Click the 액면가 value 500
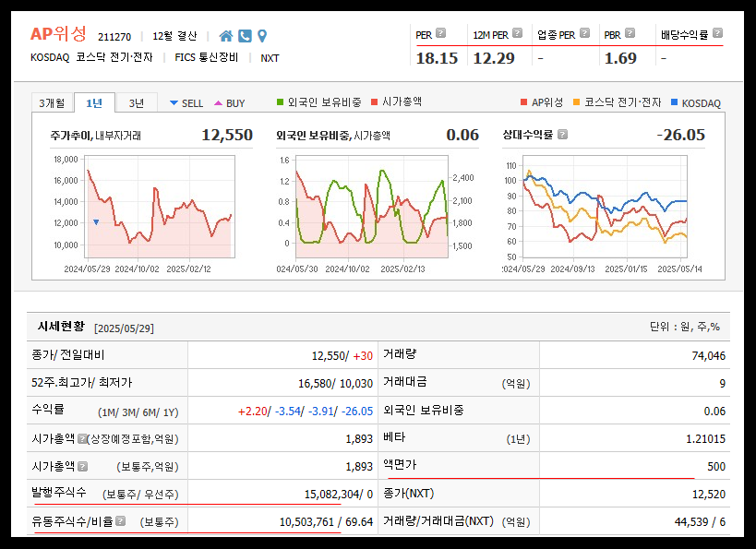Viewport: 756px width, 549px height. tap(716, 467)
